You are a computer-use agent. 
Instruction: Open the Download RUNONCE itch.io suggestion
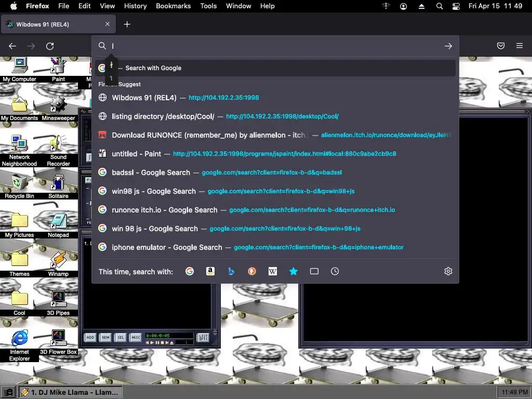(275, 135)
